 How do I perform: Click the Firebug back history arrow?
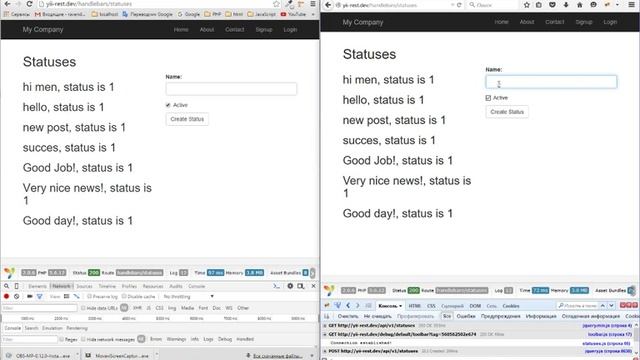(x=348, y=305)
